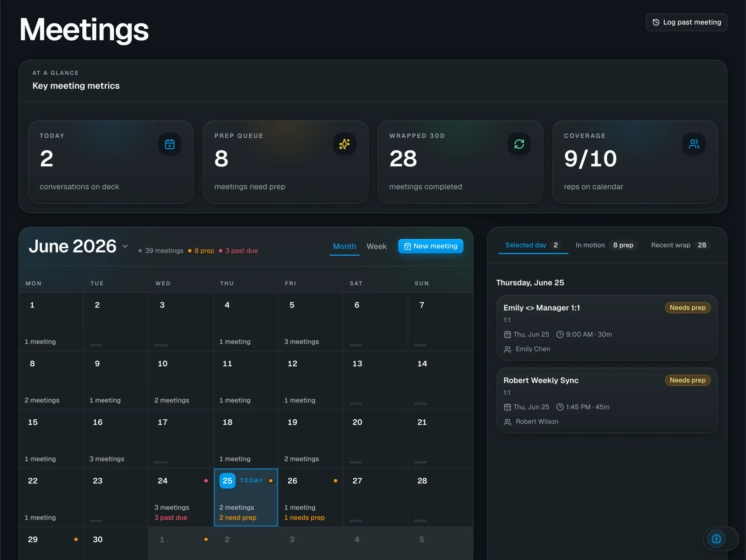
Task: Click the New meeting button
Action: click(431, 246)
